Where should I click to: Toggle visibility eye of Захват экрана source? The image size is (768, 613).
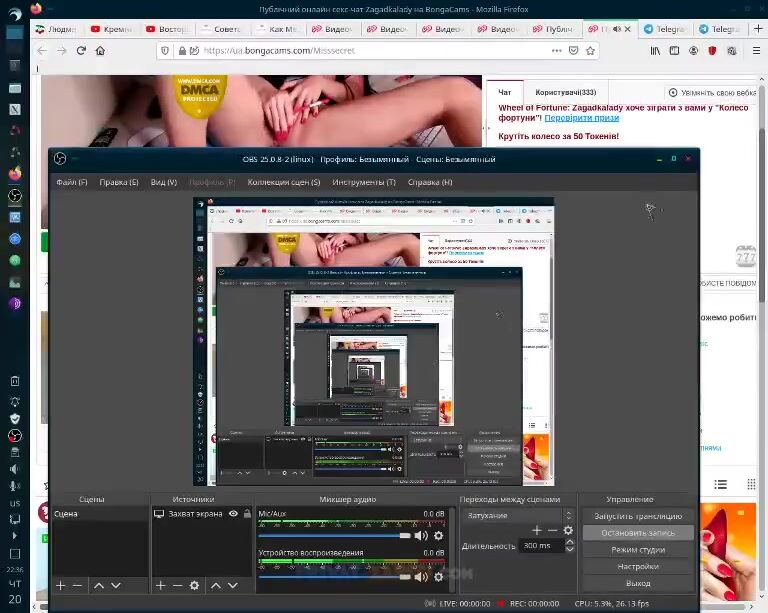pos(233,514)
